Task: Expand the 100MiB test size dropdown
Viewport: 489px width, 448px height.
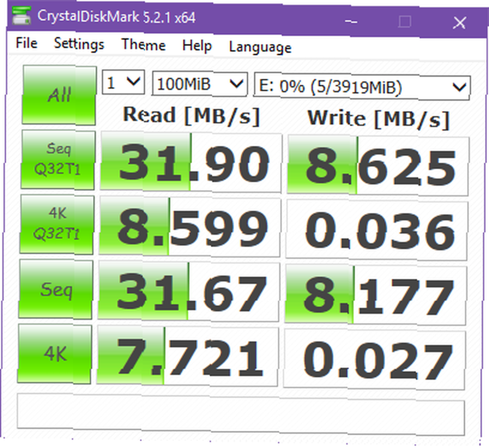Action: pos(200,84)
